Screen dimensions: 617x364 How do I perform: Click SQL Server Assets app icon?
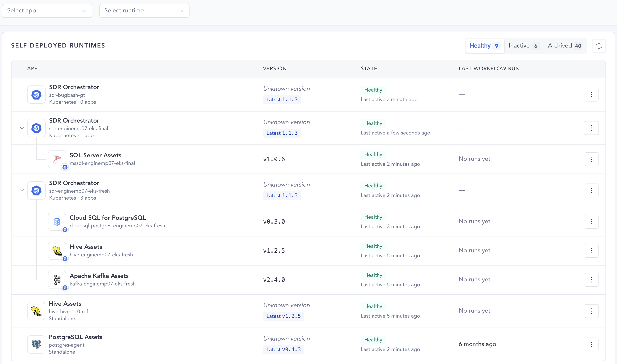pyautogui.click(x=57, y=159)
